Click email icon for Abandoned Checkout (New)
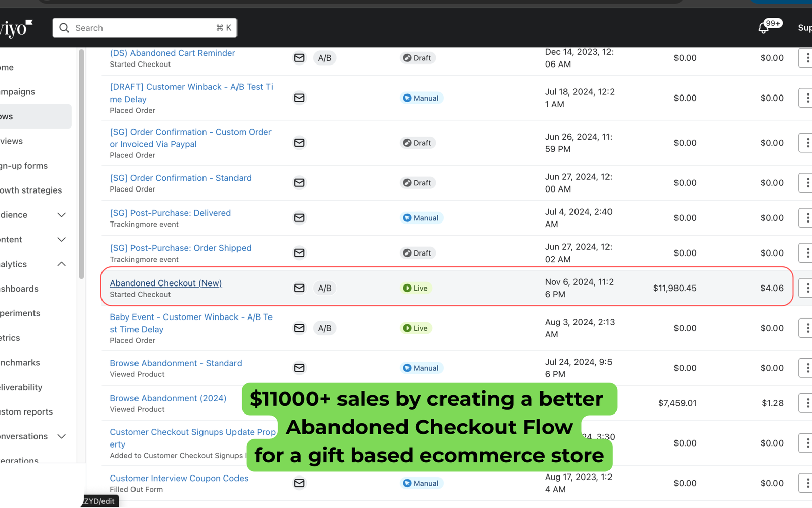This screenshot has height=508, width=812. [x=299, y=288]
